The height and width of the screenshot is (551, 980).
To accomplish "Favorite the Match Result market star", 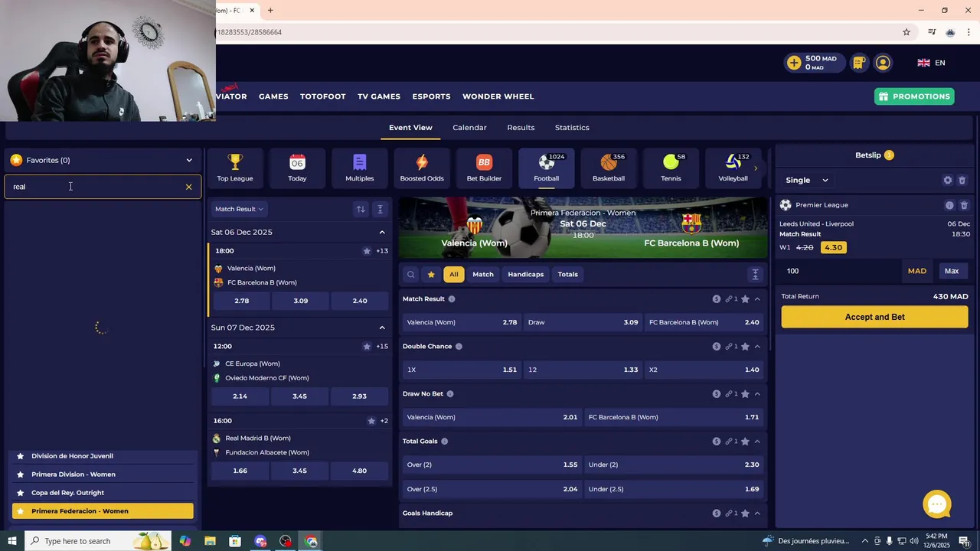I will [745, 299].
